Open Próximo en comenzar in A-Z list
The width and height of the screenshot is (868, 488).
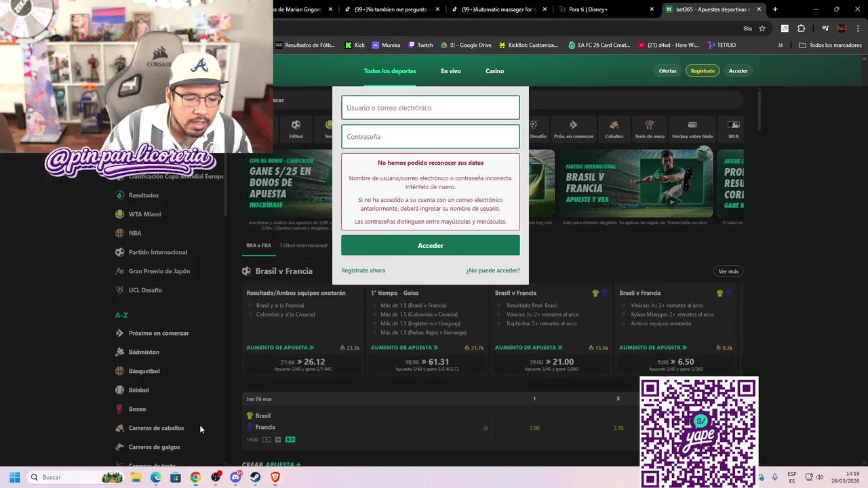(159, 333)
